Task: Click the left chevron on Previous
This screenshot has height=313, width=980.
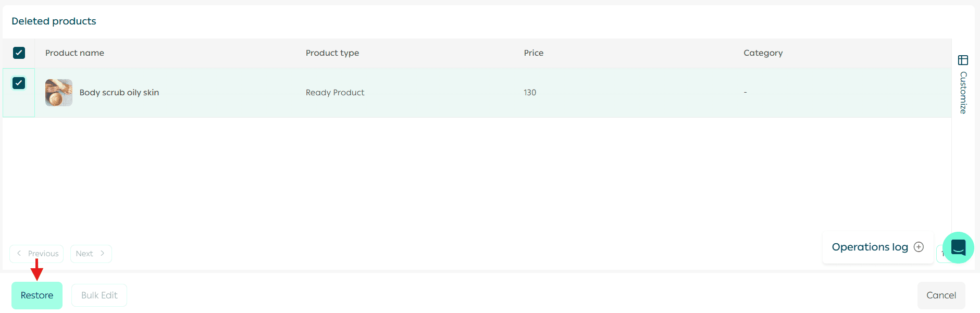Action: tap(19, 254)
